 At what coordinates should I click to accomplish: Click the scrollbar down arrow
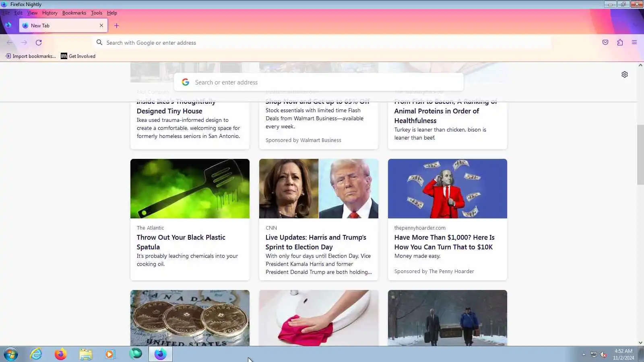tap(640, 343)
